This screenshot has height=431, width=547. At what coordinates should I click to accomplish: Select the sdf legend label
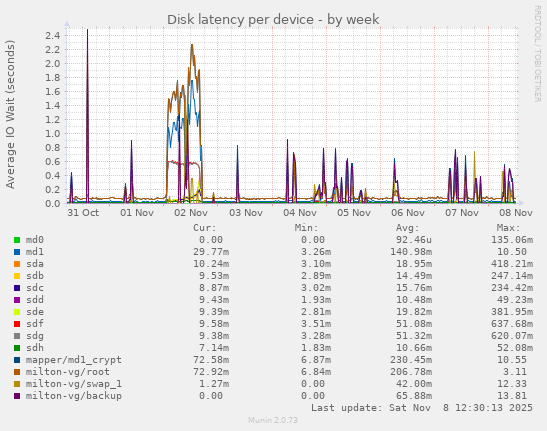point(35,324)
